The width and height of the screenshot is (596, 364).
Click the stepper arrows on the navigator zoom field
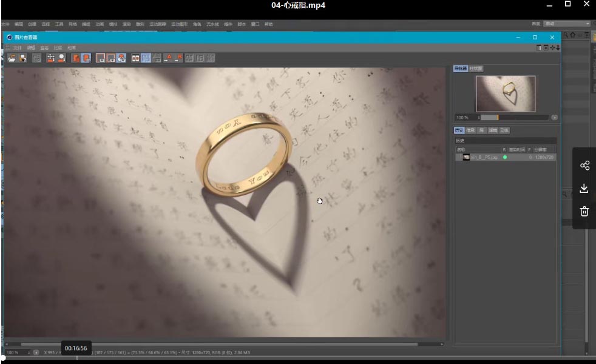point(479,118)
